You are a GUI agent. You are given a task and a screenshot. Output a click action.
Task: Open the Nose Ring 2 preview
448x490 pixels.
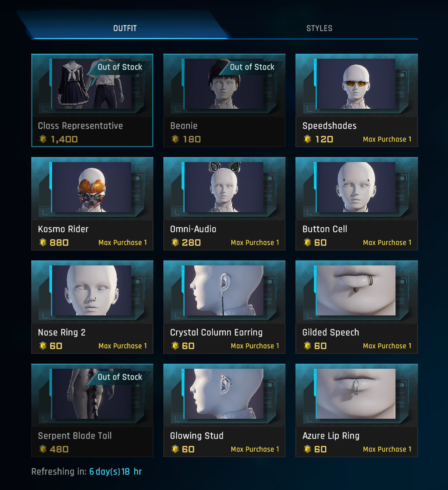92,290
